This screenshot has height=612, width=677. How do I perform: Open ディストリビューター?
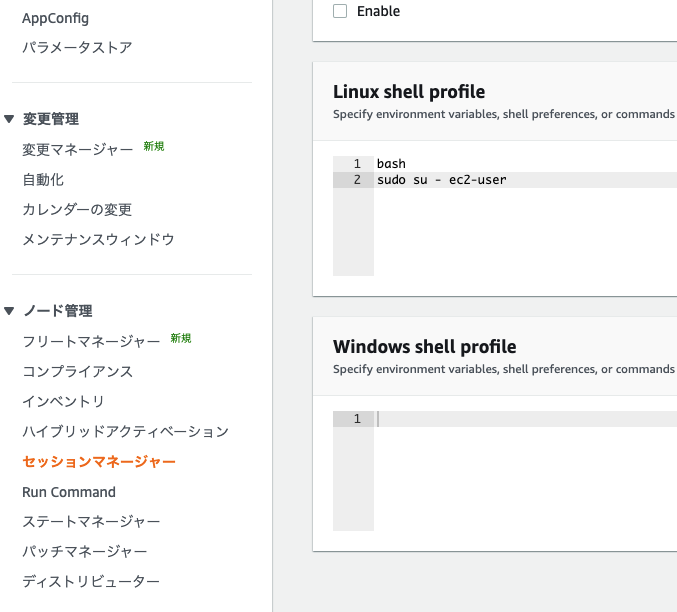pyautogui.click(x=91, y=582)
